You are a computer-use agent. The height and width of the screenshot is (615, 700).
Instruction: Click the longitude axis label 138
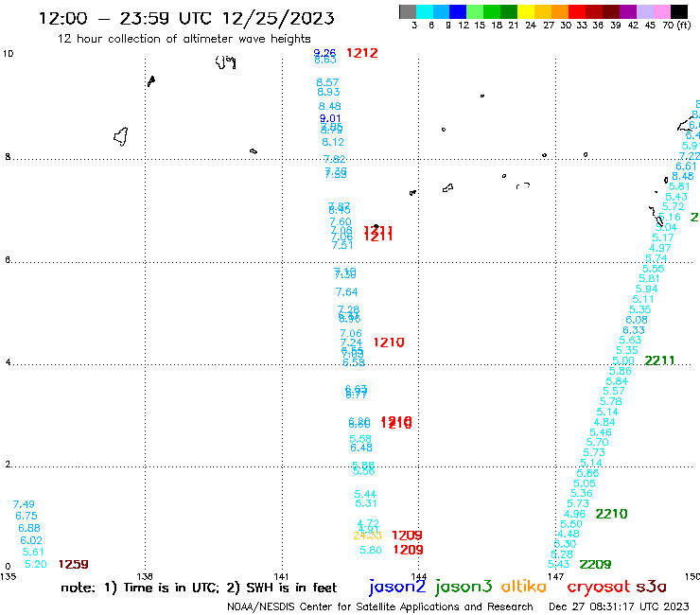(145, 576)
